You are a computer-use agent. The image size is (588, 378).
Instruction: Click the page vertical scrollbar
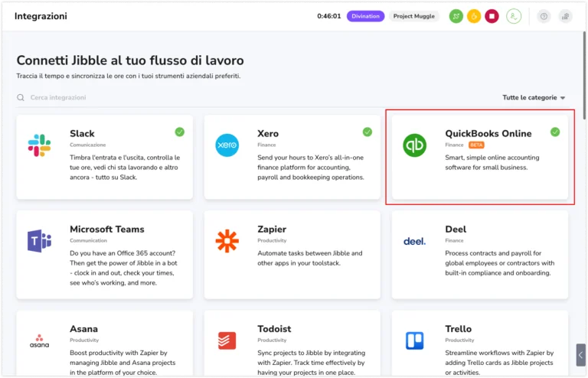click(x=584, y=75)
